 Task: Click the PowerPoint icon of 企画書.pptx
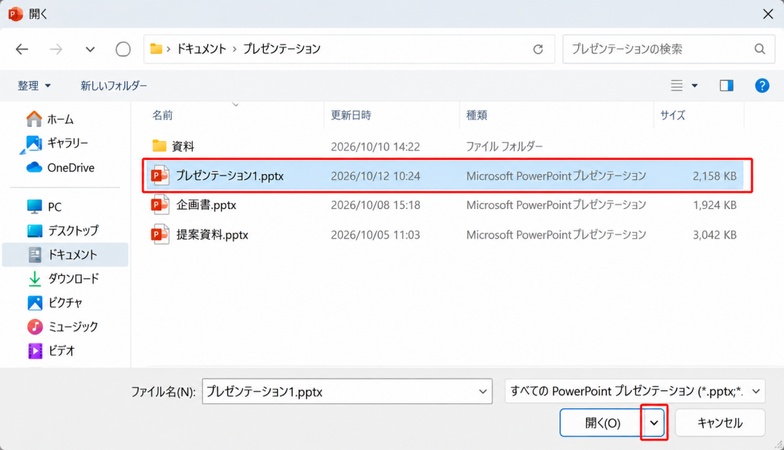pos(160,204)
